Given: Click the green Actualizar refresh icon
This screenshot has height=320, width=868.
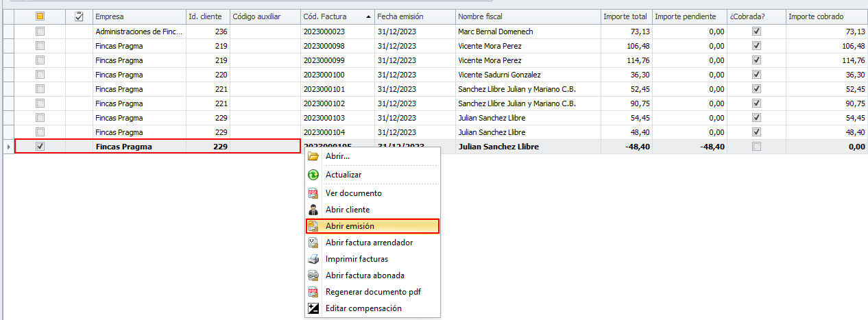Looking at the screenshot, I should point(313,175).
